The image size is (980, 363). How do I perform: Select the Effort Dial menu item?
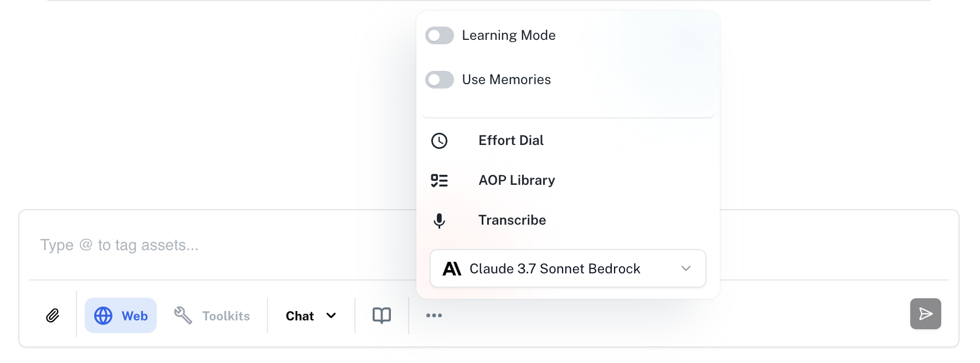pyautogui.click(x=511, y=141)
